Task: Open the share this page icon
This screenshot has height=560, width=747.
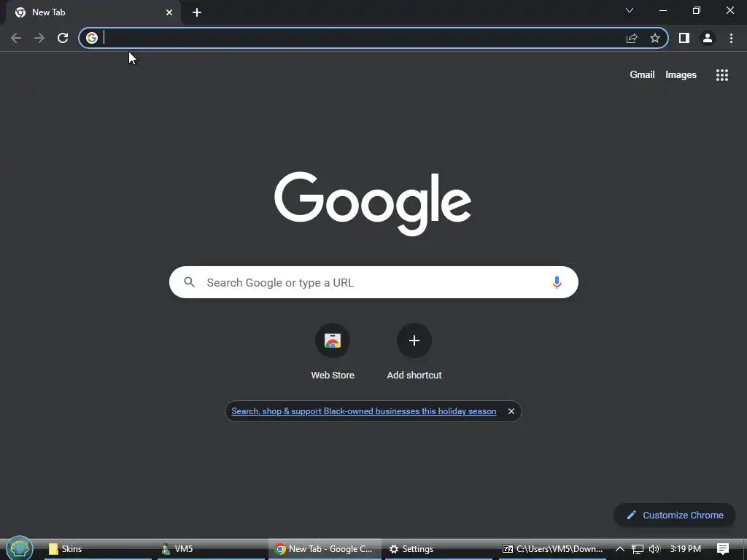Action: 632,38
